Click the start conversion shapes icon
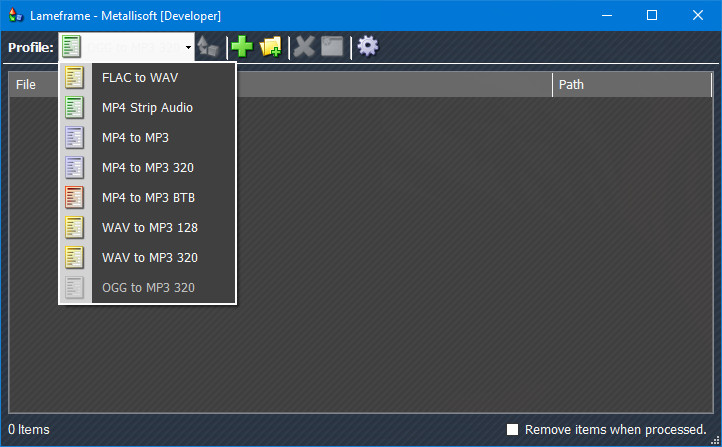This screenshot has height=447, width=722. 209,47
